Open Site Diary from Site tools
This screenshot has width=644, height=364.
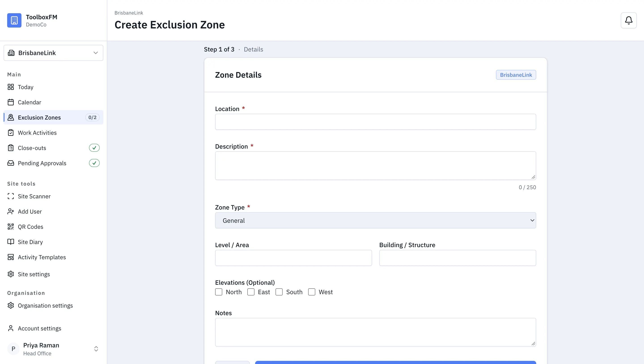(53, 242)
